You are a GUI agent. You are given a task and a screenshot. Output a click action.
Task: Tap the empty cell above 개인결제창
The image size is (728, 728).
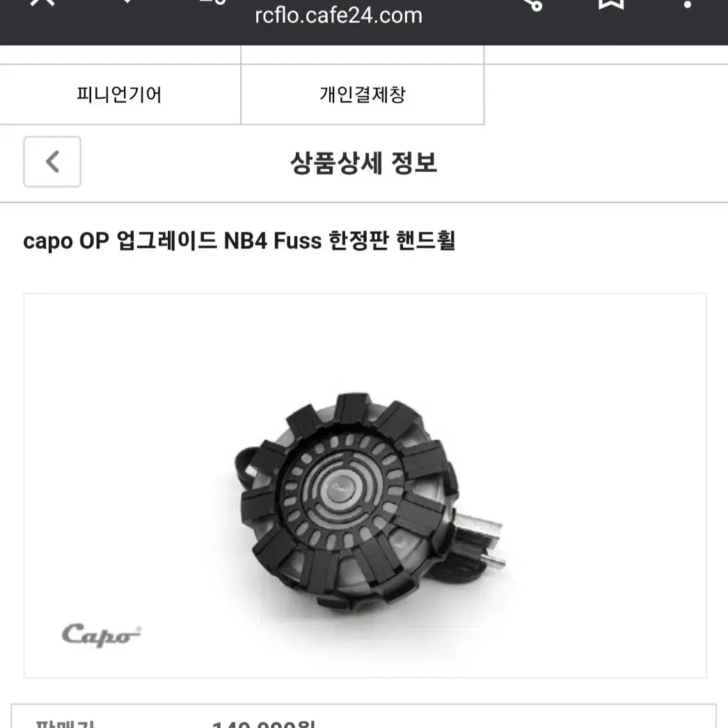363,55
